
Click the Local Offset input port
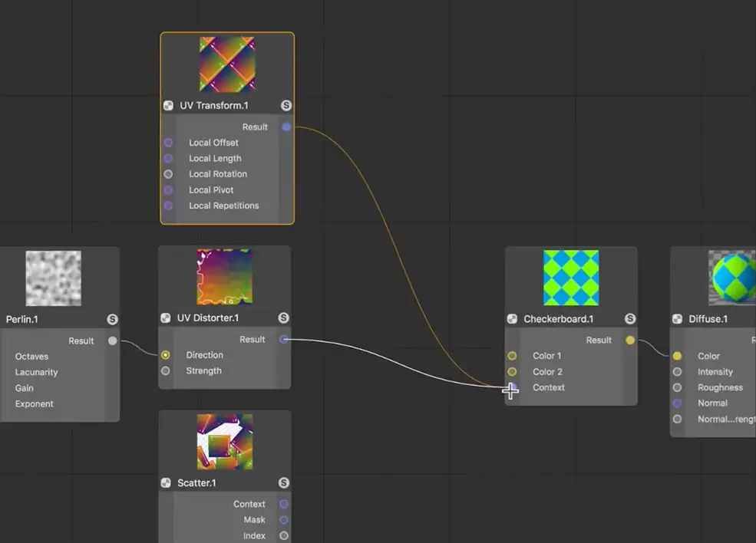point(168,143)
